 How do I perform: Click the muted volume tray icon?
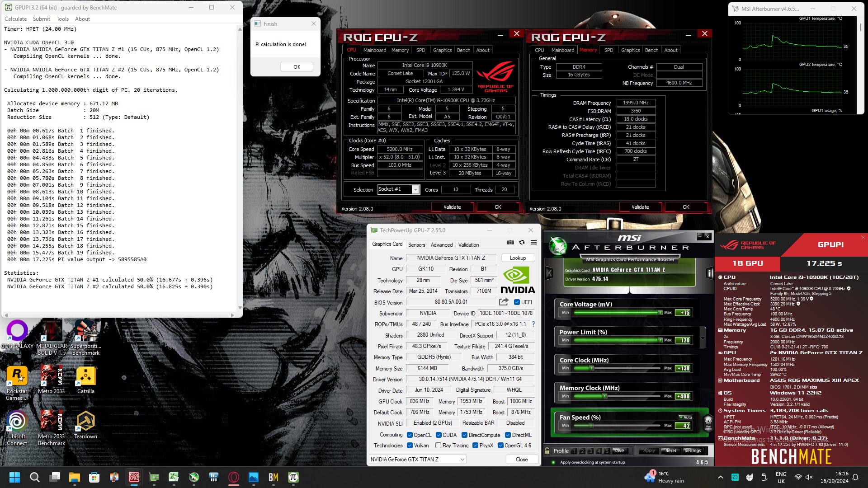click(x=809, y=477)
